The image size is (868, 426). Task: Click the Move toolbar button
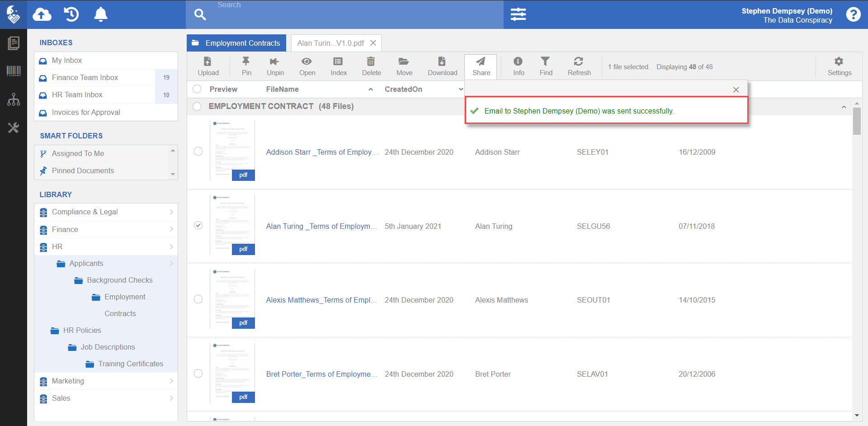tap(404, 66)
